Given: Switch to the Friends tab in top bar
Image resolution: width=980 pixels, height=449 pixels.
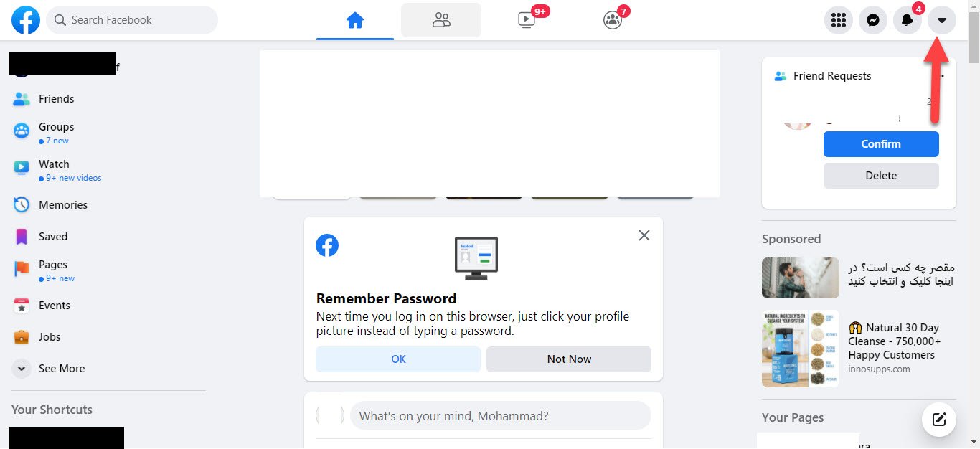Looking at the screenshot, I should [441, 20].
